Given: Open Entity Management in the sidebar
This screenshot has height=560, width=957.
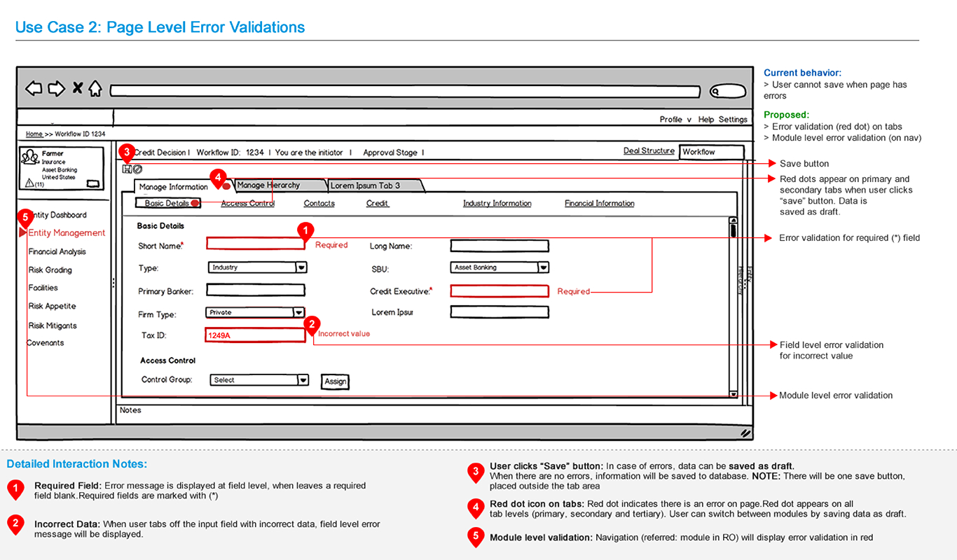Looking at the screenshot, I should [x=67, y=233].
